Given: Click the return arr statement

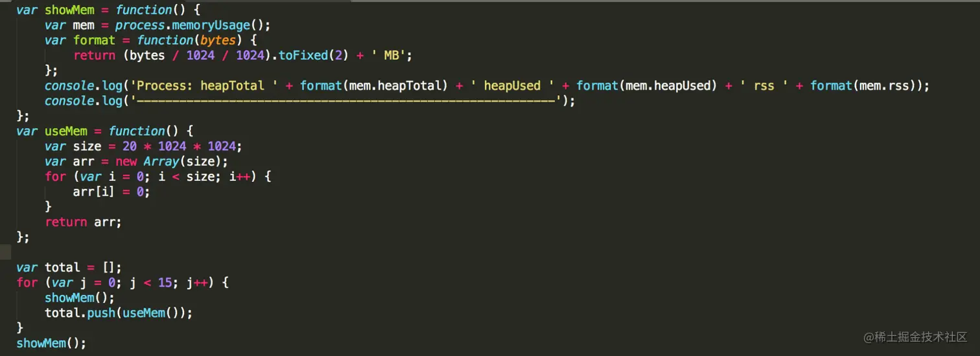Looking at the screenshot, I should tap(83, 222).
